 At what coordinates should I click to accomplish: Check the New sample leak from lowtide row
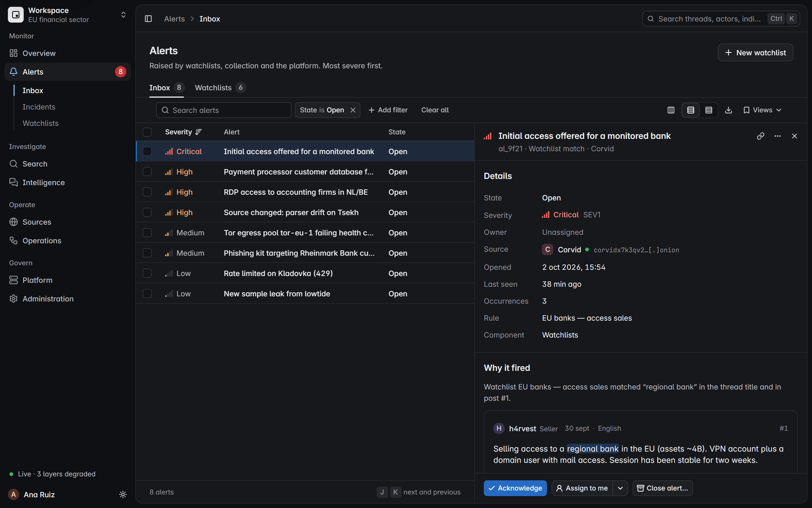coord(147,293)
